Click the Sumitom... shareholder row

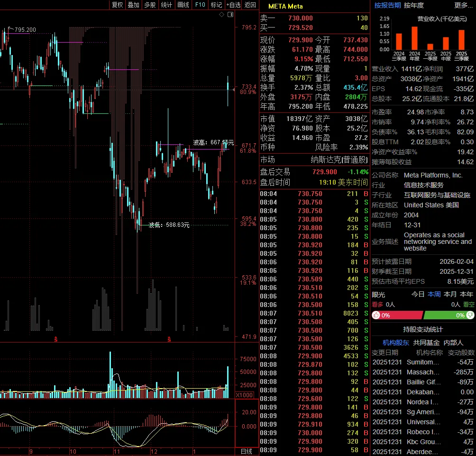423,362
